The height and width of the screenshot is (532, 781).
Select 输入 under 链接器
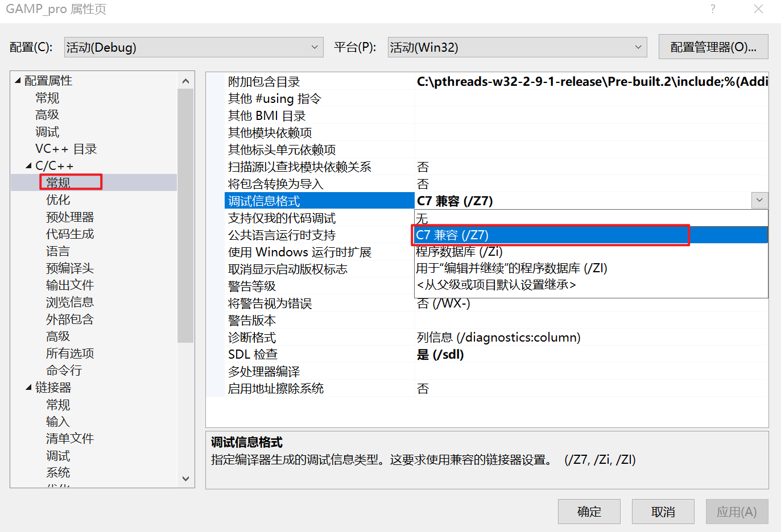57,421
